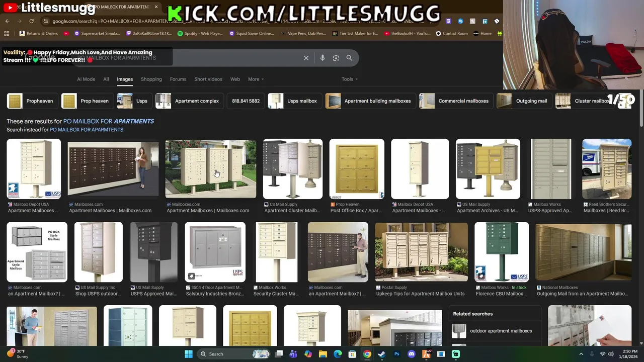Open the Windows Start menu
Screen dimensions: 644x362
[x=188, y=354]
